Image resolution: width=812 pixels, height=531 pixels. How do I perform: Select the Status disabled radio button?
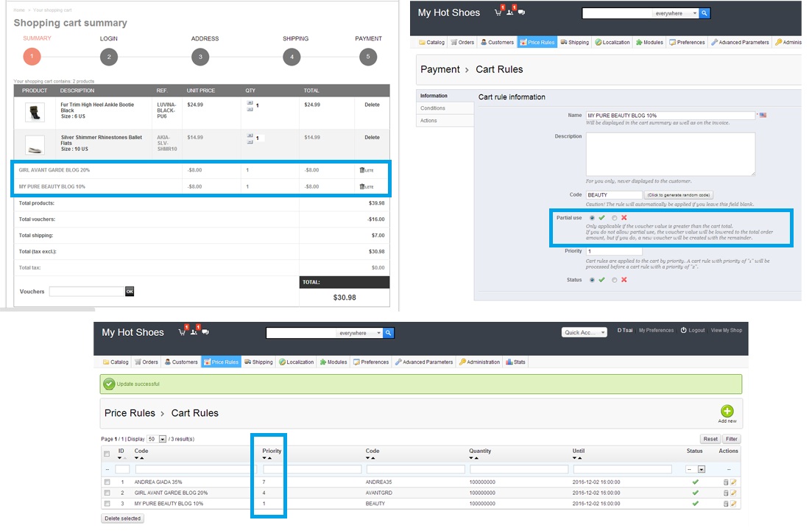pyautogui.click(x=615, y=280)
